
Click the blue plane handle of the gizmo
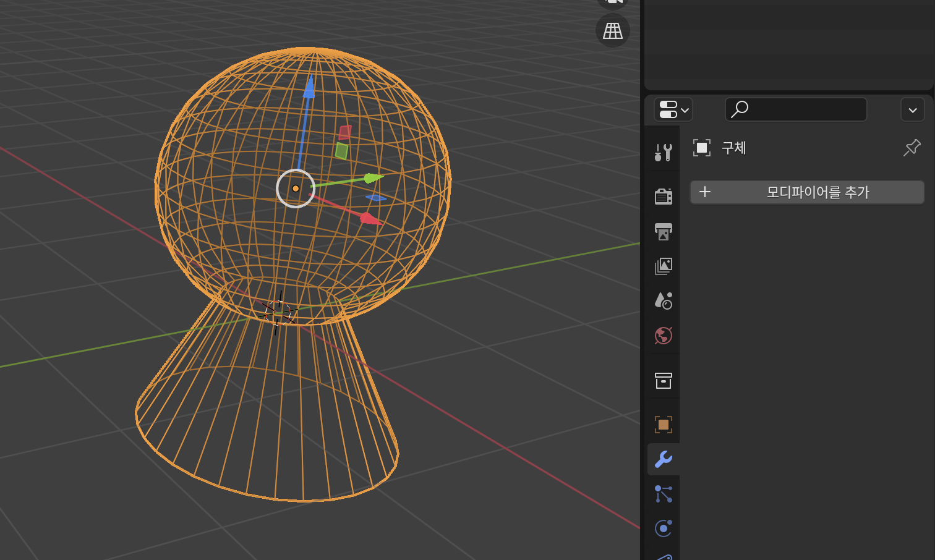point(375,198)
